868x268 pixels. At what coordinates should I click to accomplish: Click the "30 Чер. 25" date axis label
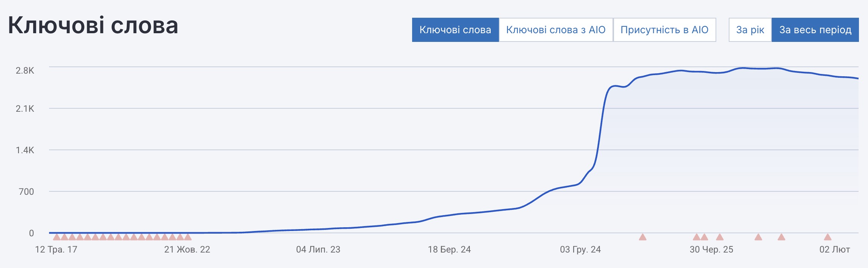click(711, 250)
